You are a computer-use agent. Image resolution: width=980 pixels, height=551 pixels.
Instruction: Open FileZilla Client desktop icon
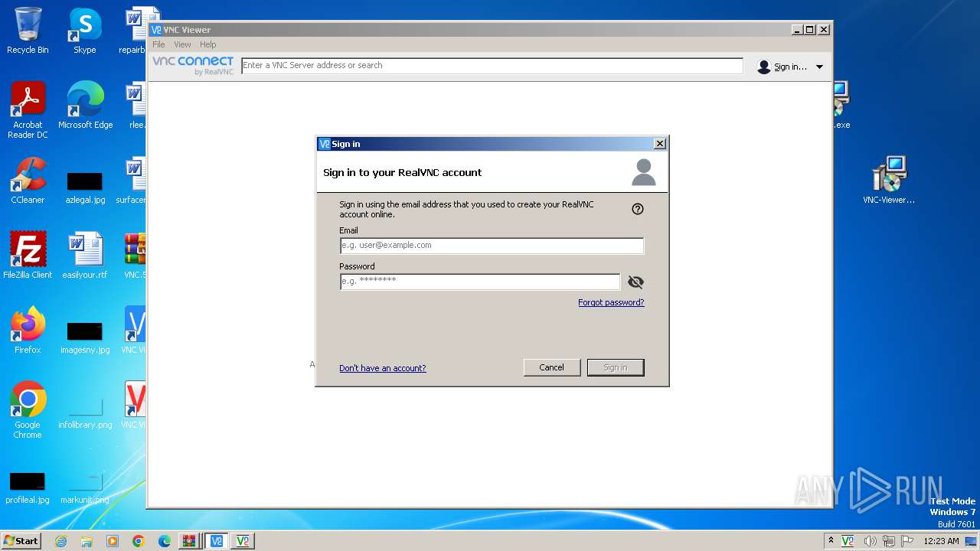(x=28, y=256)
